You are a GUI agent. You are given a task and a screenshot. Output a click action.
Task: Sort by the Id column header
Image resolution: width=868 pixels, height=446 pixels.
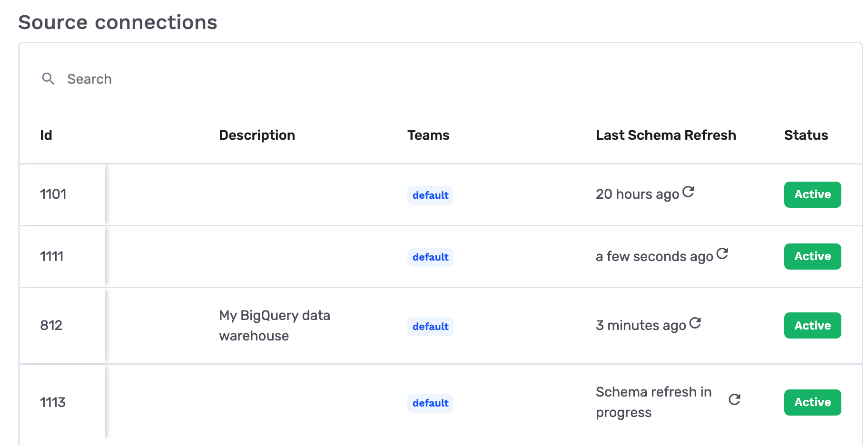coord(46,135)
